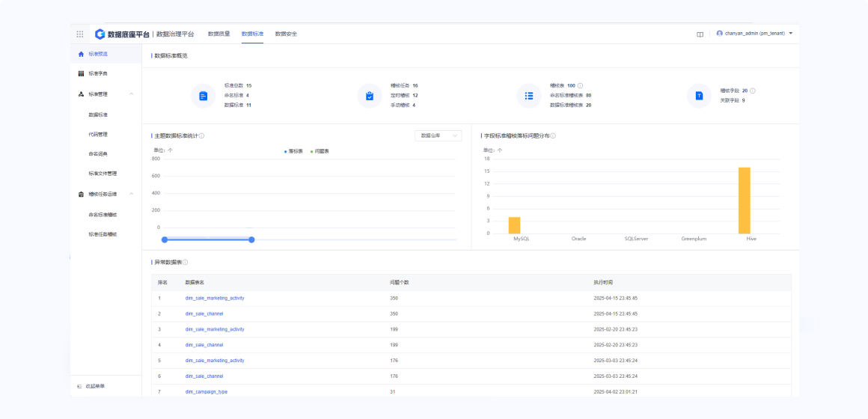Viewport: 868px width, 419px height.
Task: Click 收起菜单 to collapse the sidebar
Action: tap(91, 386)
